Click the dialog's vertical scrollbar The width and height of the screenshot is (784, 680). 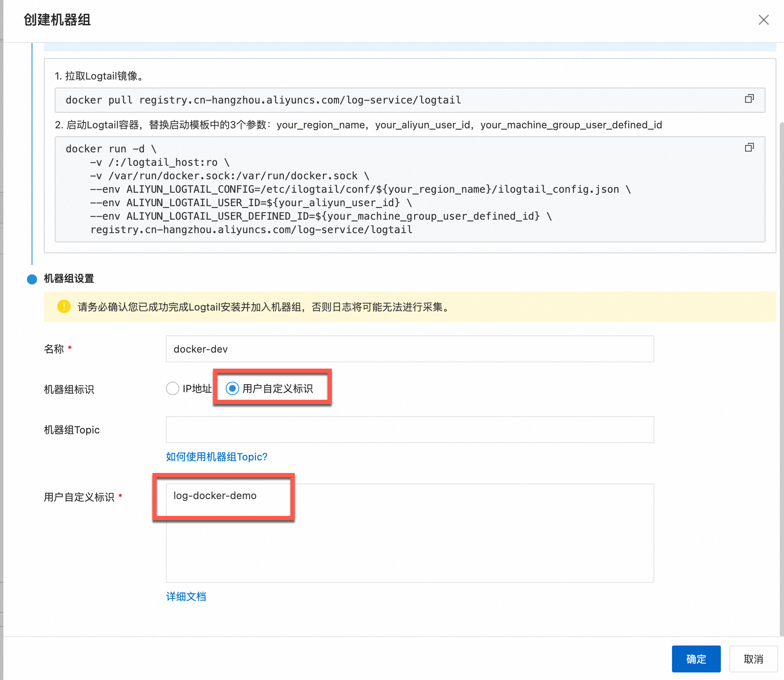tap(781, 379)
